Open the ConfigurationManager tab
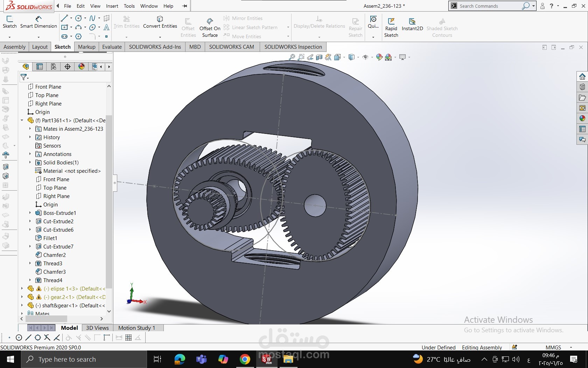This screenshot has width=588, height=368. coord(54,67)
